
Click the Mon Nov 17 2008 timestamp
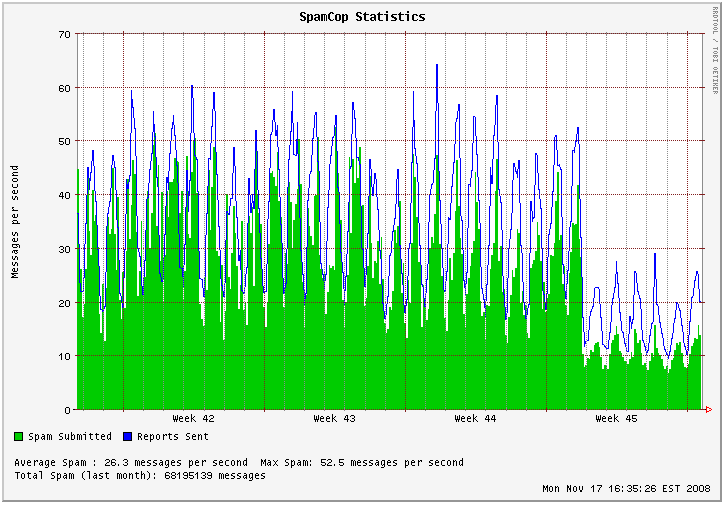pos(626,489)
